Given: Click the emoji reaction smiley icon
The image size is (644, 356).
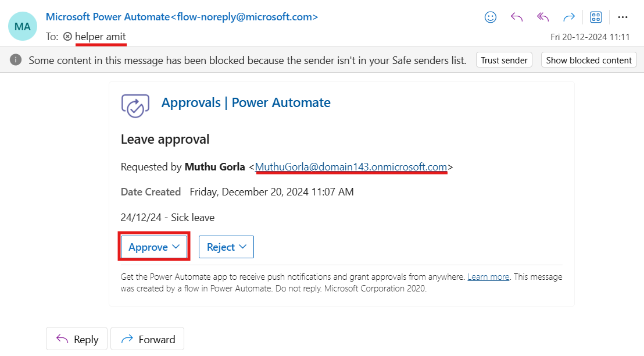Looking at the screenshot, I should [x=491, y=17].
